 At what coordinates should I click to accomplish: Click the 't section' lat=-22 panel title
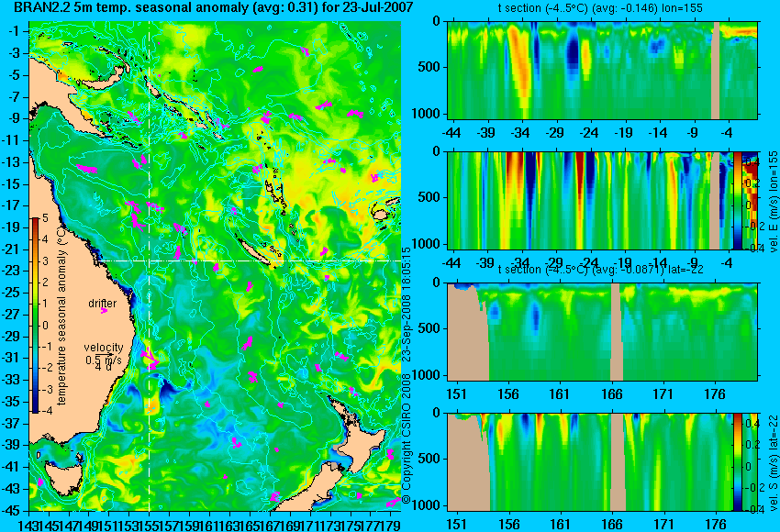pos(600,270)
